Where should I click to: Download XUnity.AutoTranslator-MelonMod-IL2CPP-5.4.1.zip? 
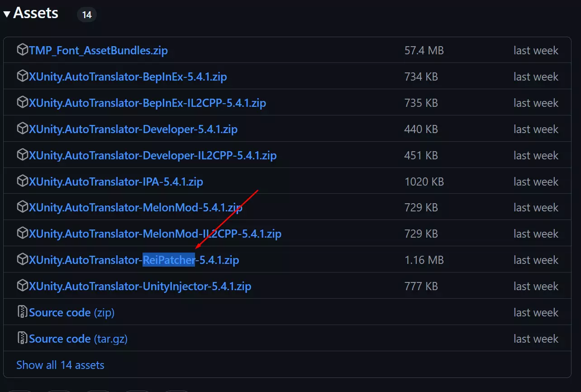155,234
